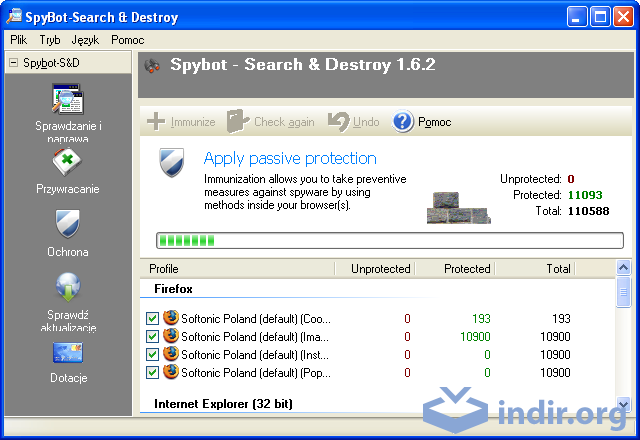Click the Sprawdzanie i naprawa label
Image resolution: width=640 pixels, height=440 pixels.
68,132
